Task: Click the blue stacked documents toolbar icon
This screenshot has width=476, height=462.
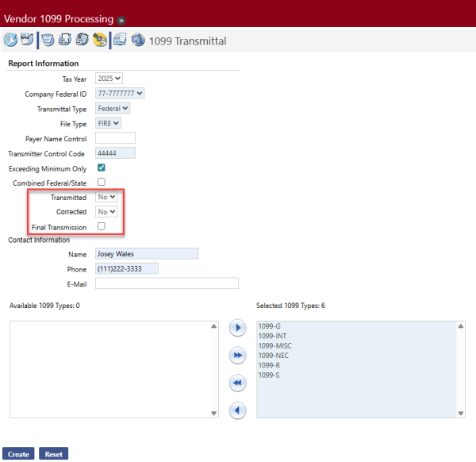Action: pos(120,40)
